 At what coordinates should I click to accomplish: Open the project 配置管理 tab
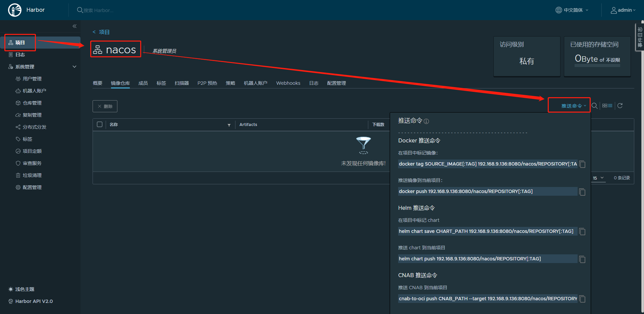336,83
